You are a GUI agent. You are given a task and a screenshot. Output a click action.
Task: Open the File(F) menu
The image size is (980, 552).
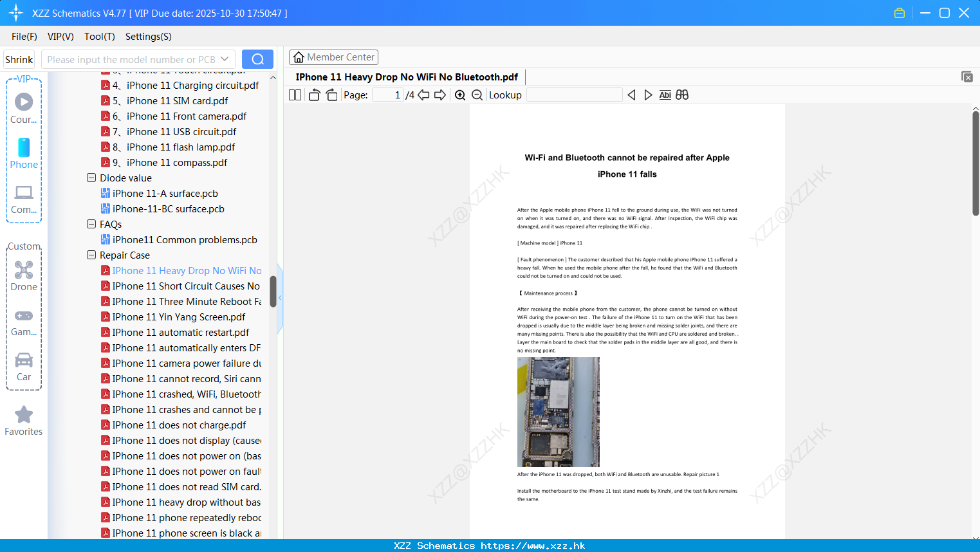pos(24,37)
